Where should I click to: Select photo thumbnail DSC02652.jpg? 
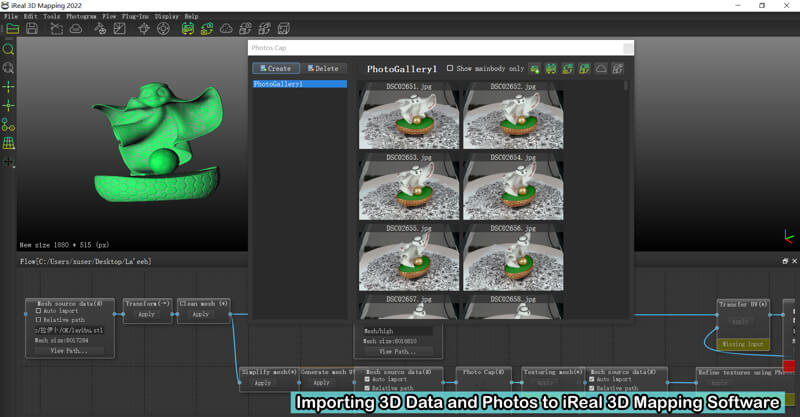(513, 116)
